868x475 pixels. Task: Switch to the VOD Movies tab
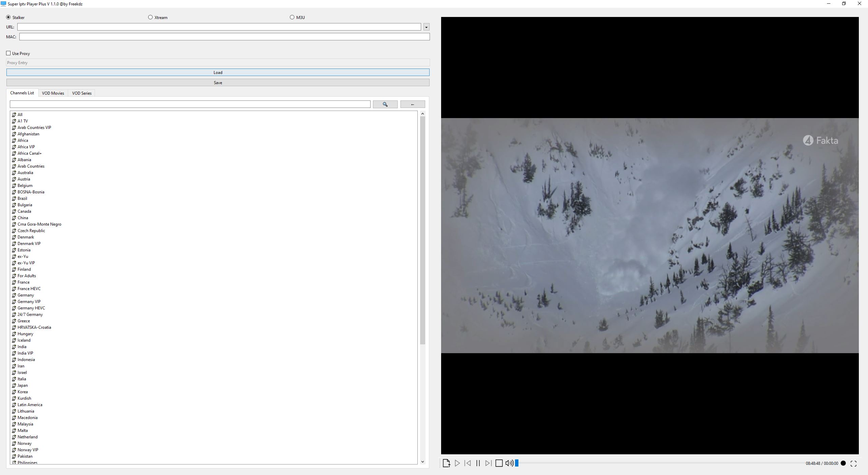click(x=53, y=93)
